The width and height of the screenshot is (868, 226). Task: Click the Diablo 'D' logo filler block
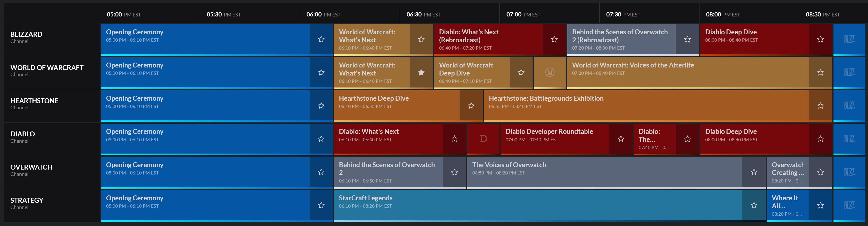(x=483, y=139)
